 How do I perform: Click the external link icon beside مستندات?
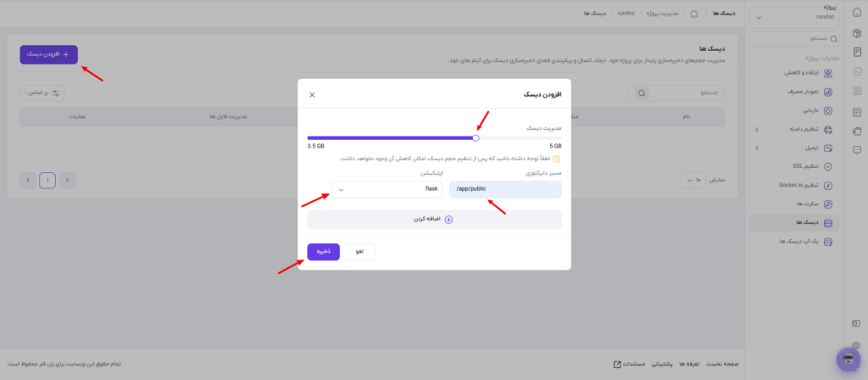(617, 364)
